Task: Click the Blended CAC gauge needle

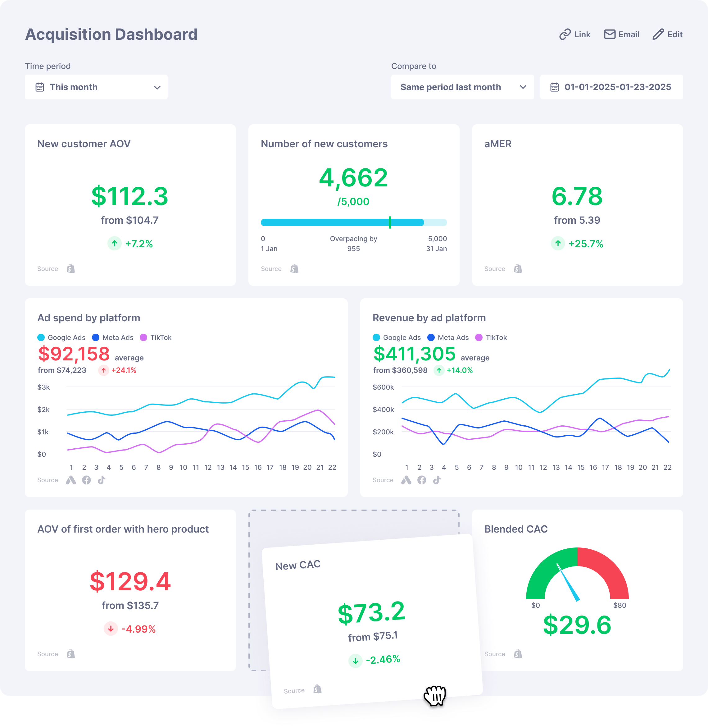Action: point(568,582)
